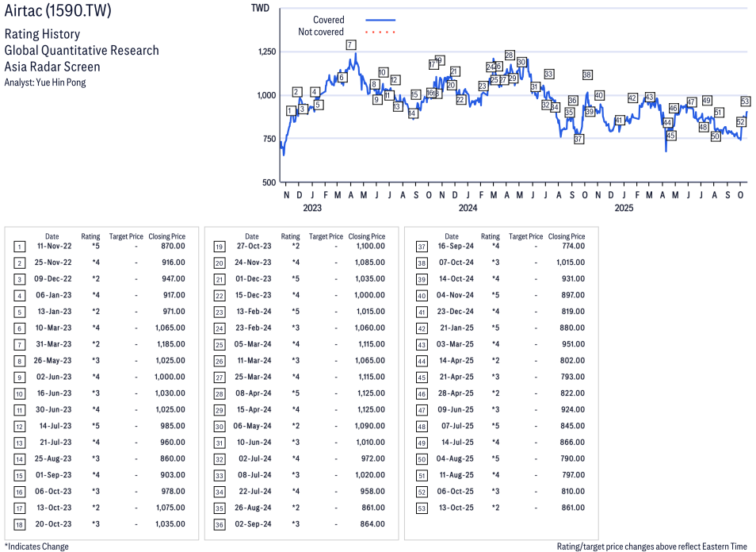Click marker 7 at the chart's peak
This screenshot has width=756, height=552.
coord(349,45)
